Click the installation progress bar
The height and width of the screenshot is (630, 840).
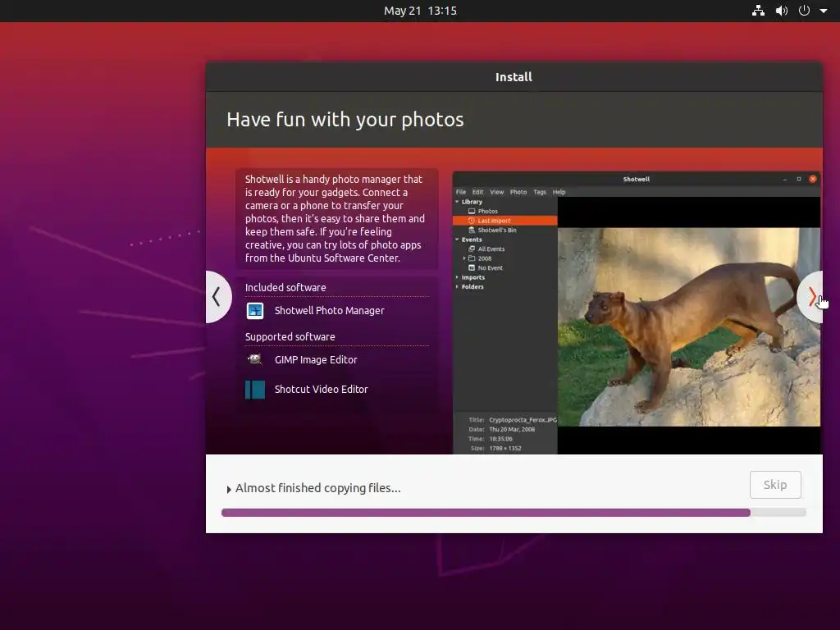(x=514, y=513)
